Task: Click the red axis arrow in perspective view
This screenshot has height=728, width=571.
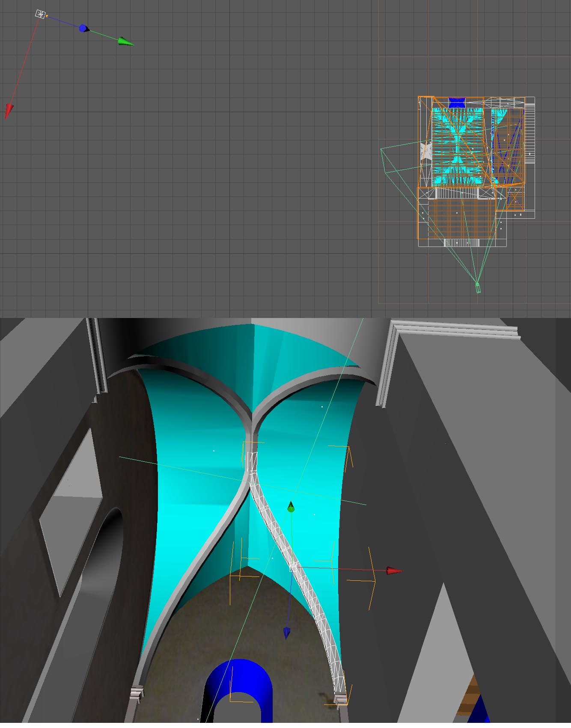Action: 394,571
